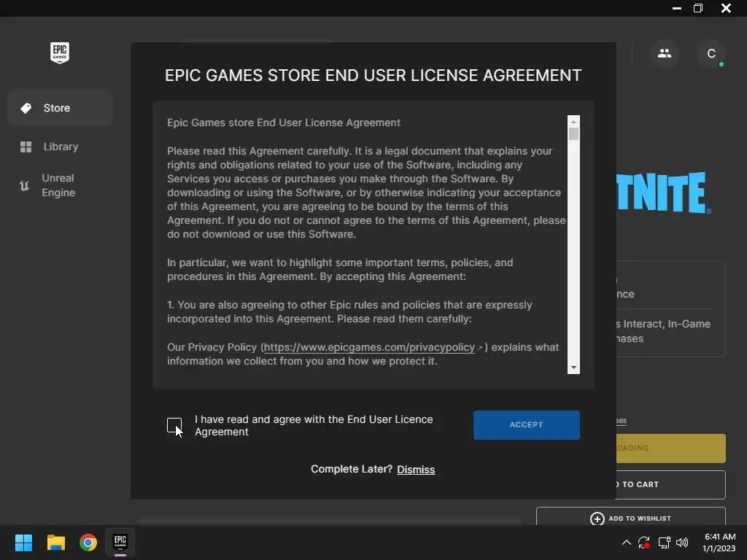Click the EULA scrollbar up arrow
This screenshot has height=560, width=747.
click(x=573, y=122)
